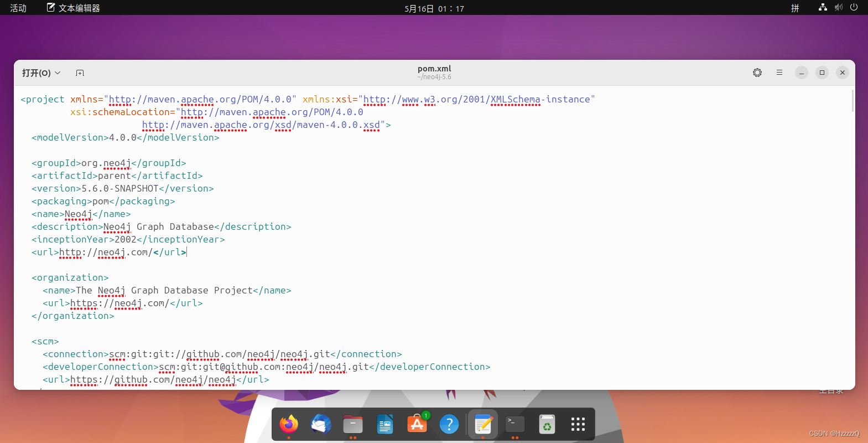Launch Firefox from the dock
Viewport: 868px width, 443px height.
[289, 425]
